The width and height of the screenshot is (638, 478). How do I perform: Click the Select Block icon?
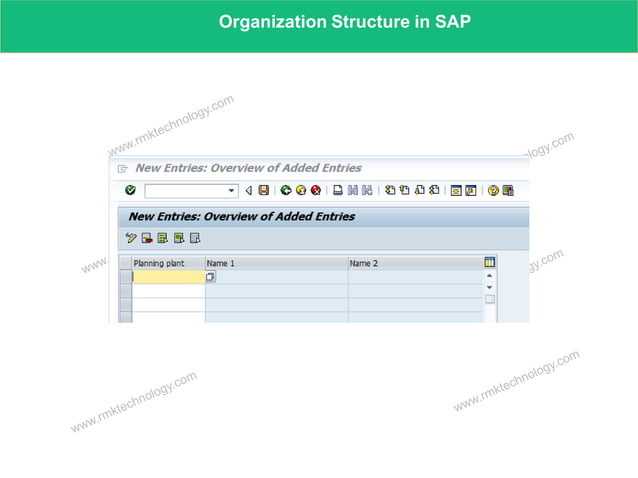point(179,238)
